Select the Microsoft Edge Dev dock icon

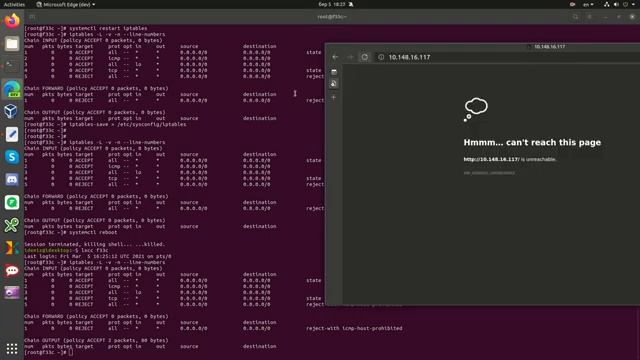pyautogui.click(x=12, y=89)
